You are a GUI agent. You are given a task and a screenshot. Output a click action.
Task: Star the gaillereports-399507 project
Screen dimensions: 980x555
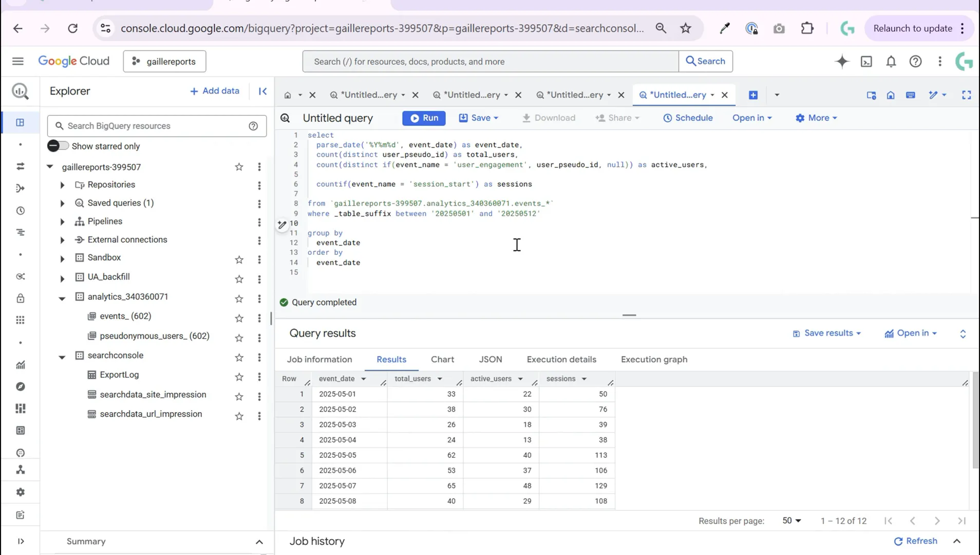(239, 167)
